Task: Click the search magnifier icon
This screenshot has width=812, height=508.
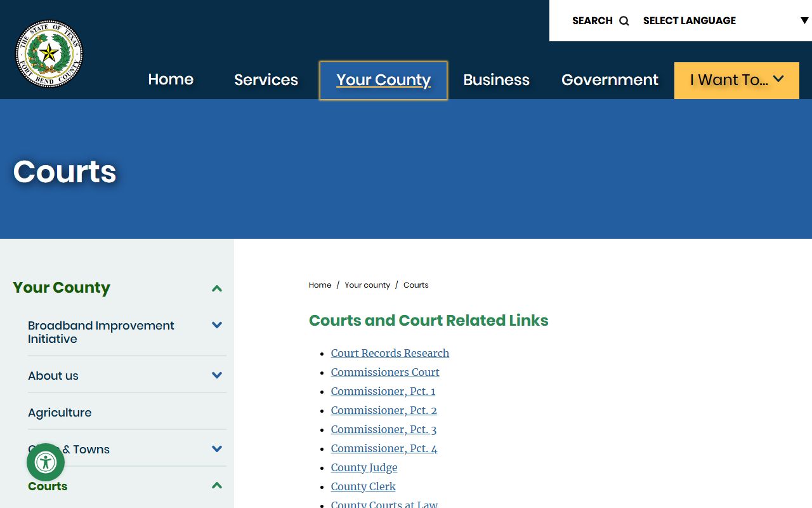Action: point(624,21)
